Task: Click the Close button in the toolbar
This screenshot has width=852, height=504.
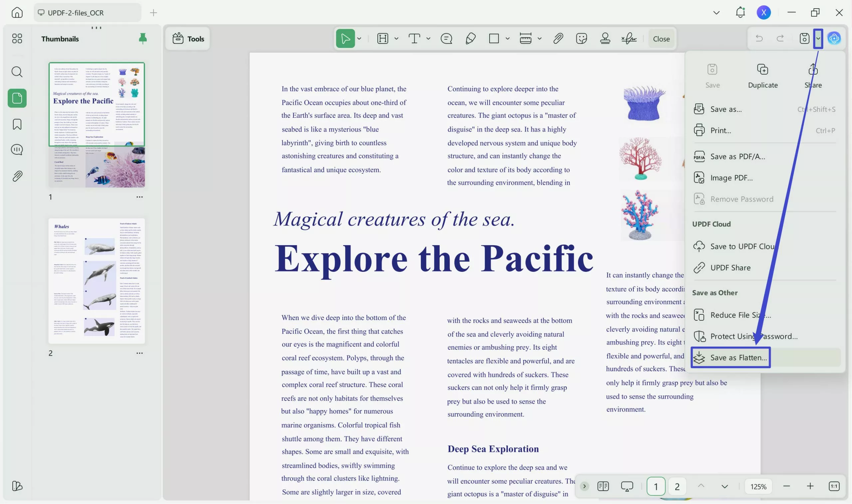Action: coord(660,38)
